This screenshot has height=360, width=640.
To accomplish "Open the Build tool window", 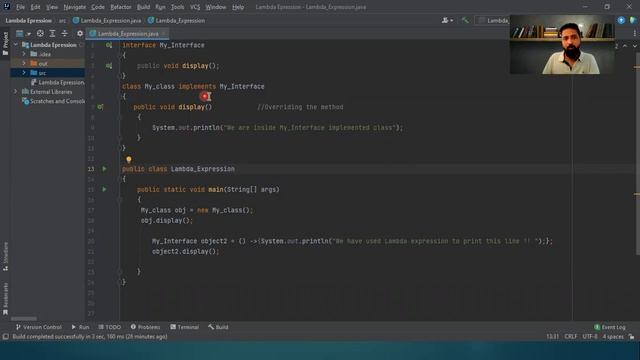I will pos(218,327).
